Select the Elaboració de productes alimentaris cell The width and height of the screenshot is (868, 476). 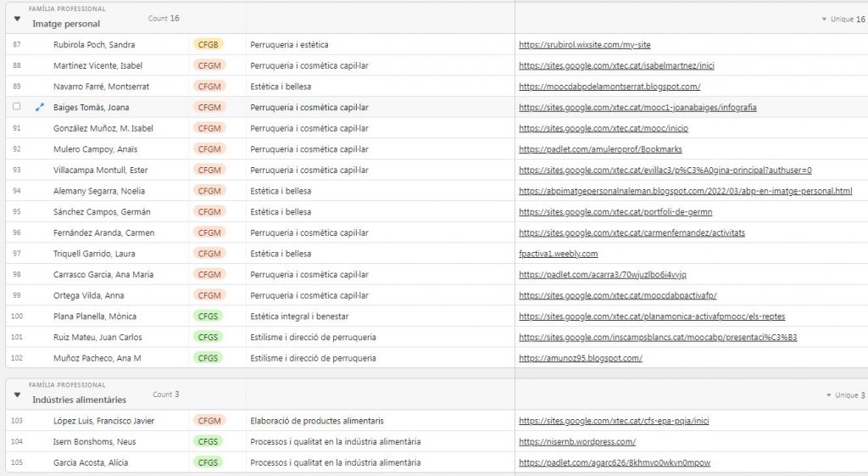tap(316, 421)
